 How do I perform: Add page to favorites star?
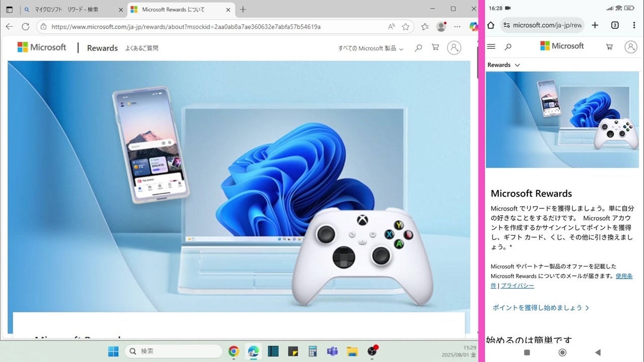point(406,27)
